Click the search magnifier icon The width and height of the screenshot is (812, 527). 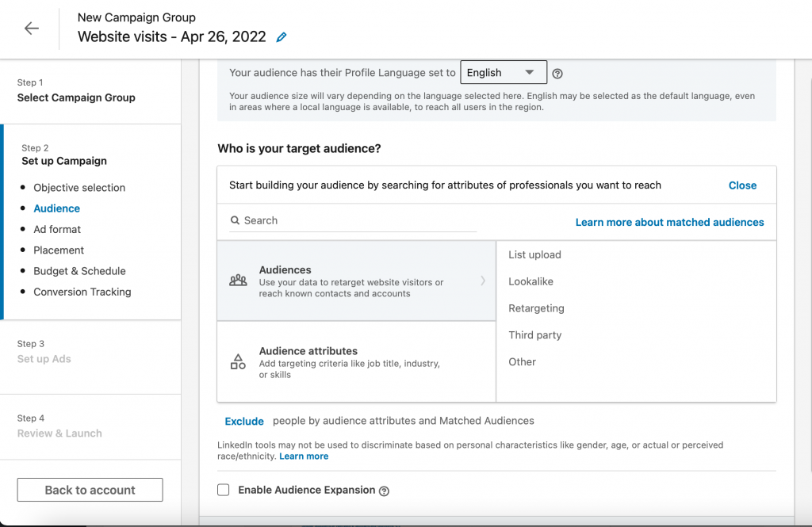(x=236, y=220)
